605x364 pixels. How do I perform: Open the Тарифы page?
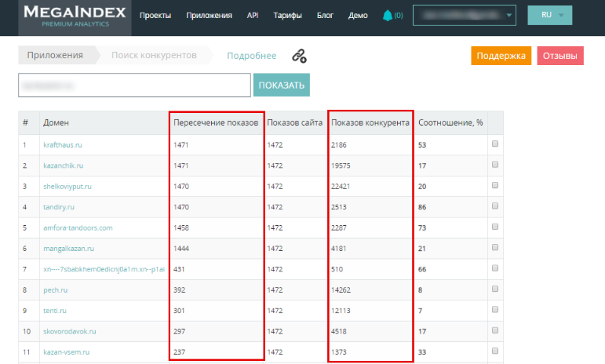pyautogui.click(x=287, y=16)
